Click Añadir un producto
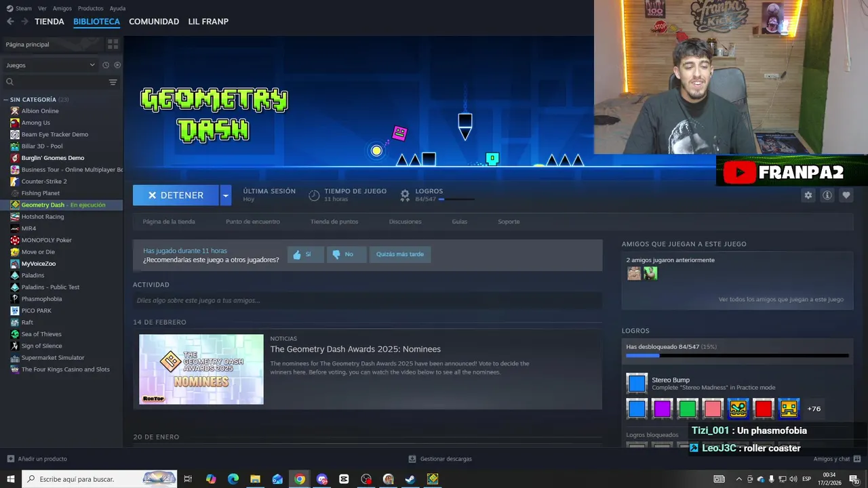 (37, 459)
